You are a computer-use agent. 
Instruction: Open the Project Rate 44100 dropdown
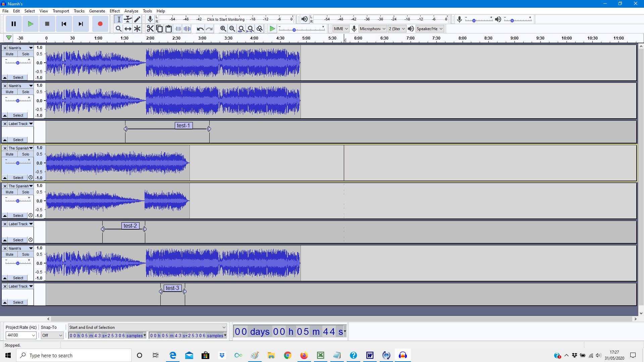click(x=21, y=335)
